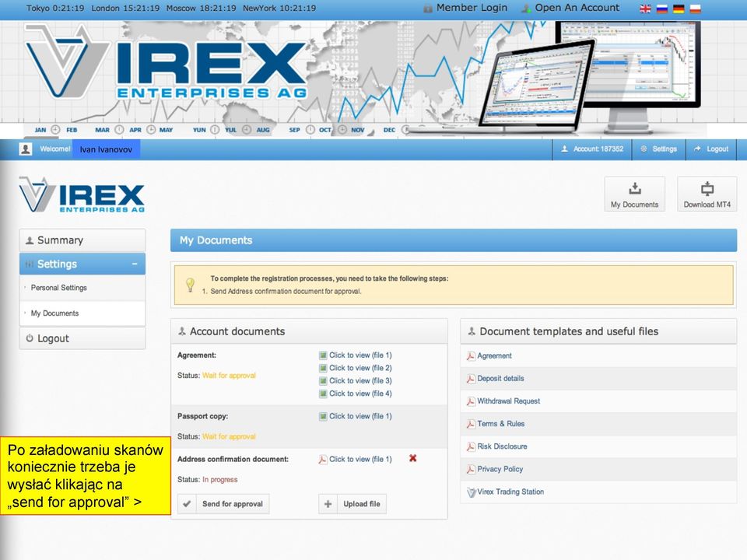Switch language using the Polish flag icon

coord(695,9)
